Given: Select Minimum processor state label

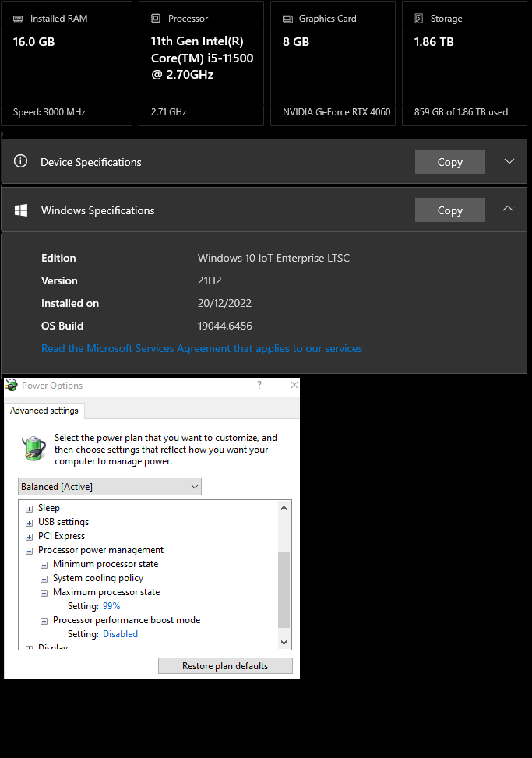Looking at the screenshot, I should pos(105,564).
